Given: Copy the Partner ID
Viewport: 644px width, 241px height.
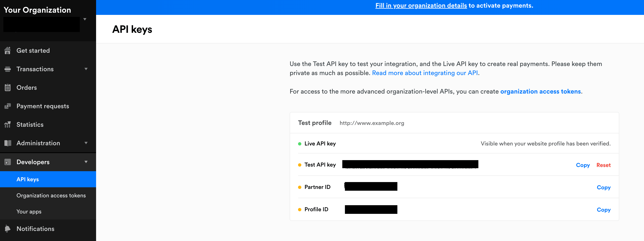Looking at the screenshot, I should click(x=604, y=187).
